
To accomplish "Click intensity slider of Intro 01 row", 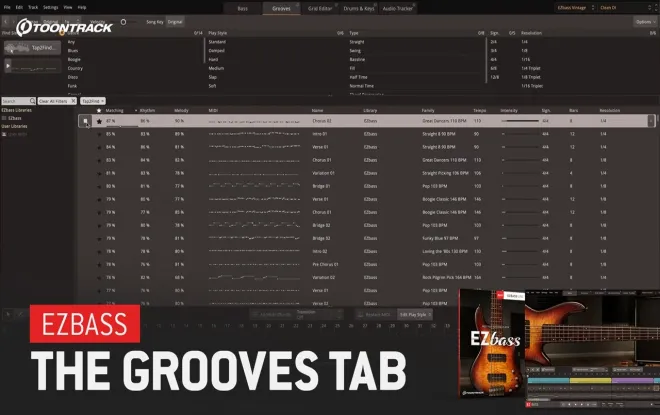I will pyautogui.click(x=520, y=134).
